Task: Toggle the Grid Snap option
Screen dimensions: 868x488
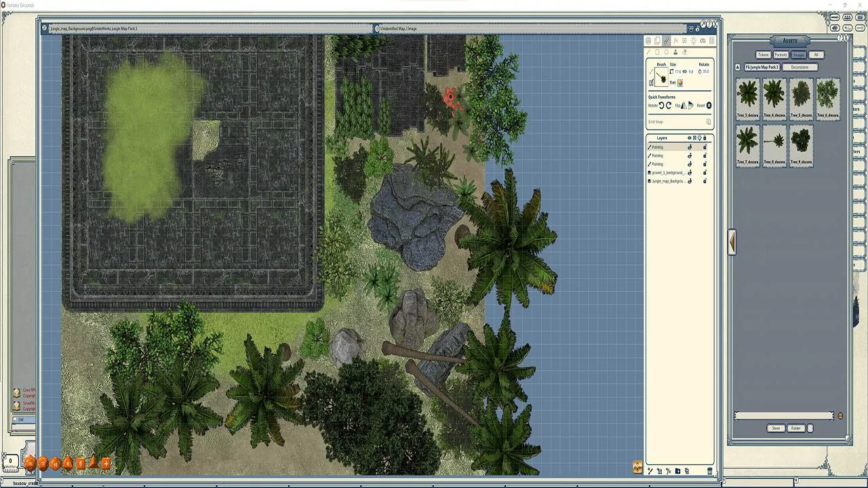Action: click(x=709, y=122)
